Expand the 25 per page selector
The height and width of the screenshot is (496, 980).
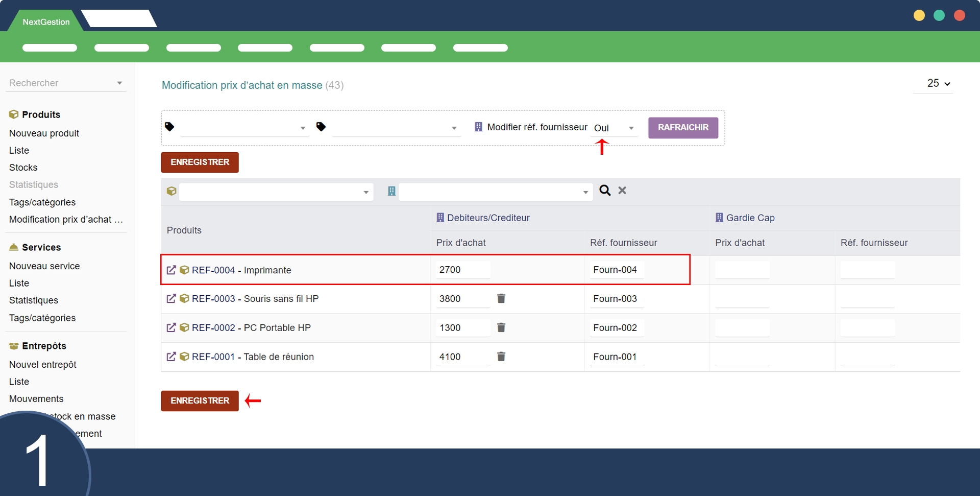[938, 83]
